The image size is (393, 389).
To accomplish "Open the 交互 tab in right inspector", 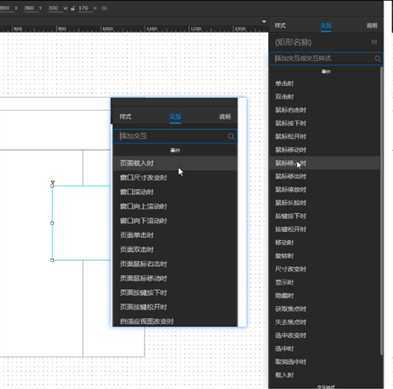I will [x=326, y=26].
